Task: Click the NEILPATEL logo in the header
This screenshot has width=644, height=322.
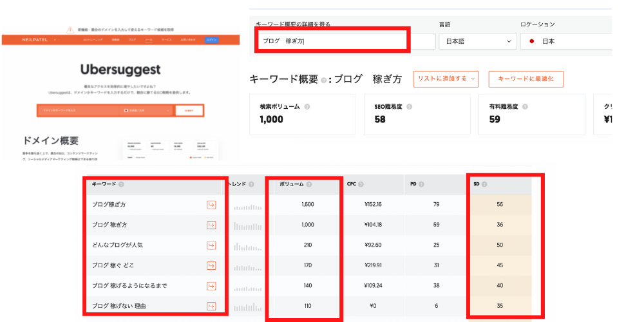Action: 34,40
